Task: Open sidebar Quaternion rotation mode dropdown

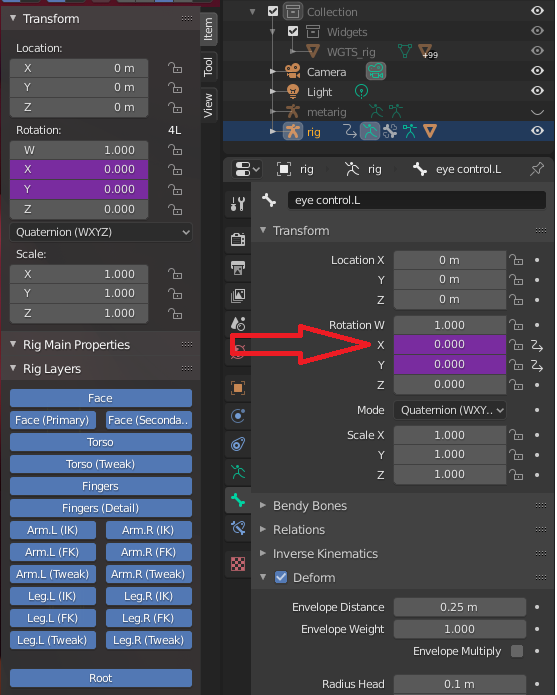Action: tap(101, 232)
